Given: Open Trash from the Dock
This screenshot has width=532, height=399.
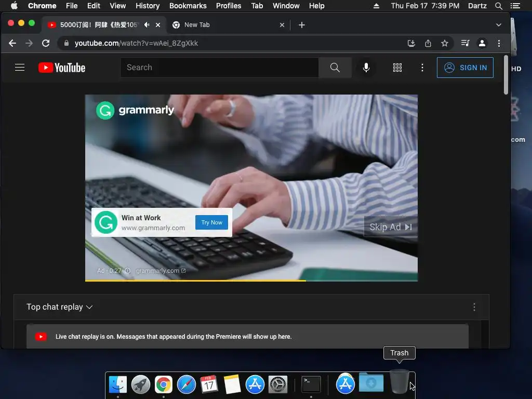Looking at the screenshot, I should 399,382.
